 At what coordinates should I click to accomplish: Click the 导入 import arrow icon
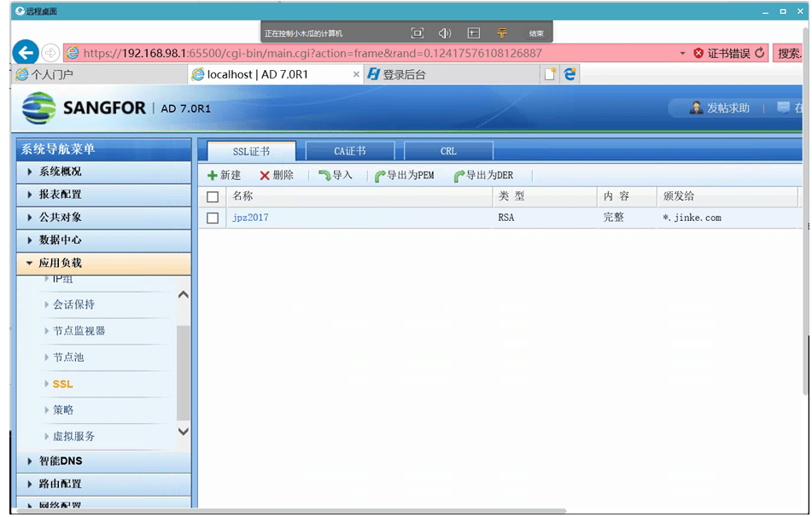[x=324, y=176]
